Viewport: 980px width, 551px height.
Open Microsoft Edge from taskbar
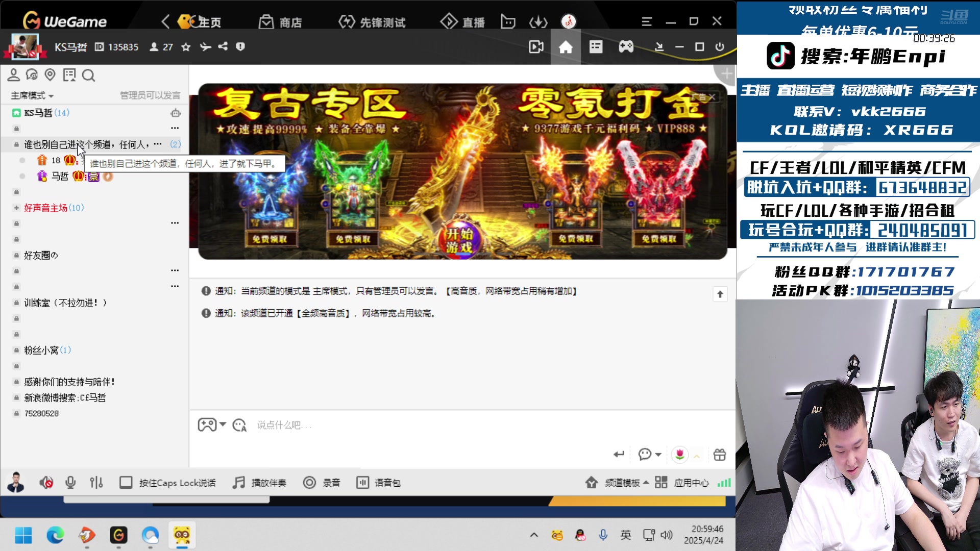coord(55,535)
